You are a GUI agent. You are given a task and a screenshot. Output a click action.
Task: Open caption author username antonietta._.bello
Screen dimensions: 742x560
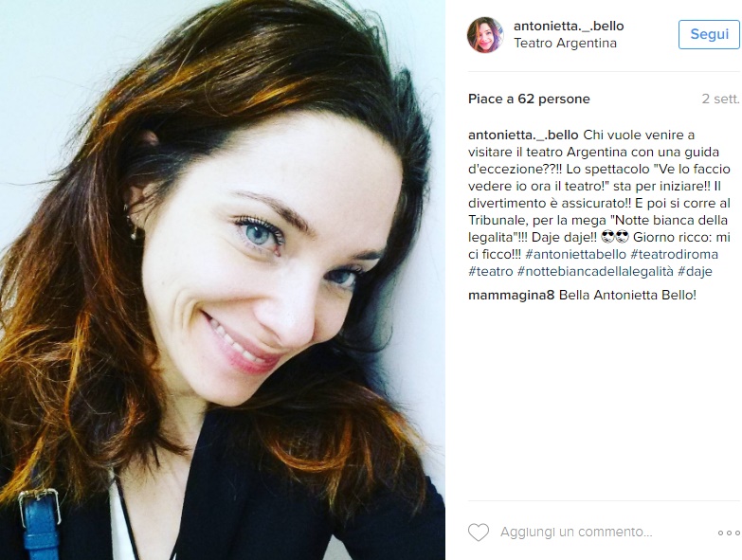523,135
